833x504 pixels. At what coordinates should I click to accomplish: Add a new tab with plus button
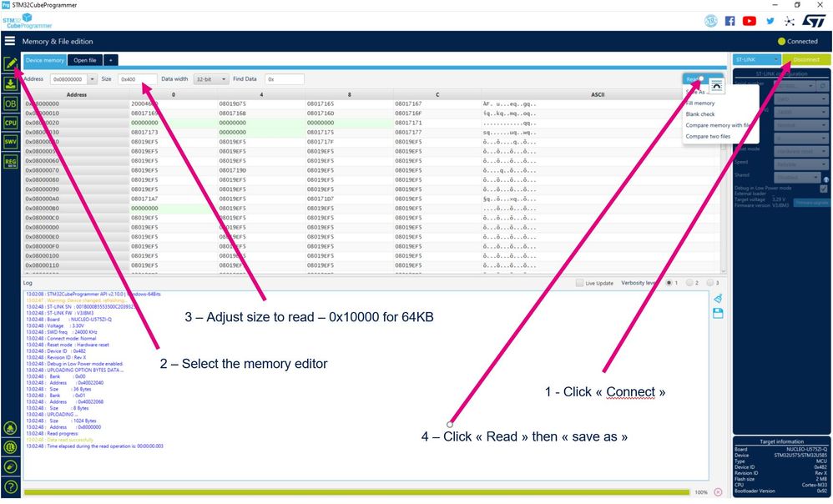click(110, 60)
